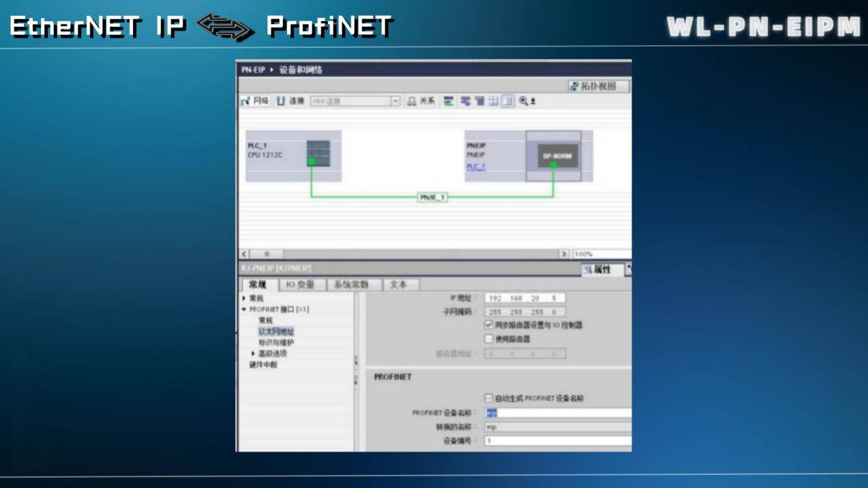Click the dark filter-shaped toolbar icon
The image size is (868, 488).
click(x=480, y=101)
